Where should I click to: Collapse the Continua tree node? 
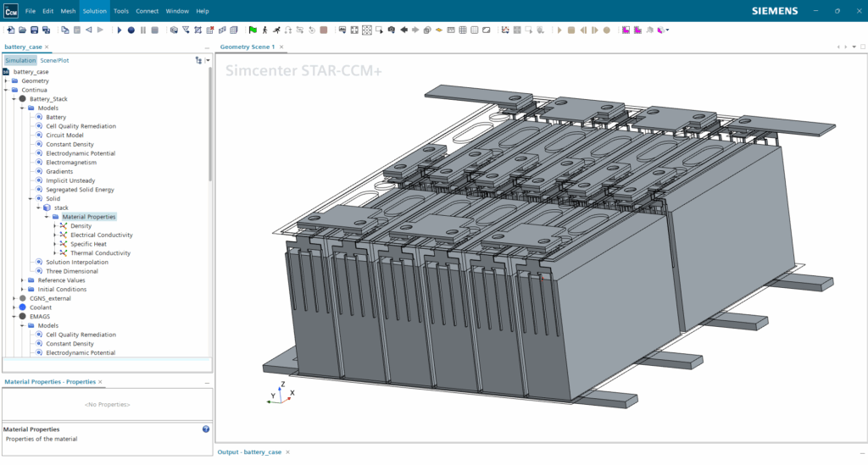pos(6,90)
